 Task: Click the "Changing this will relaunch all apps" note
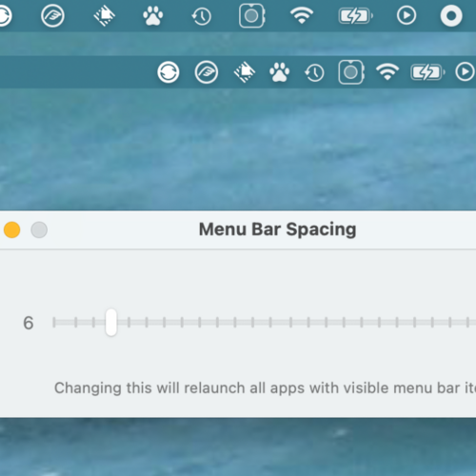[265, 388]
